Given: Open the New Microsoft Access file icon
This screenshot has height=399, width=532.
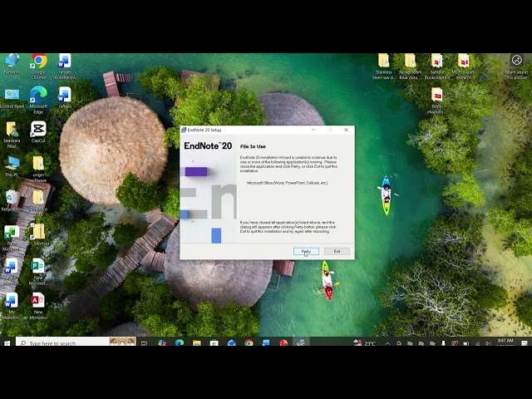Looking at the screenshot, I should (x=37, y=306).
